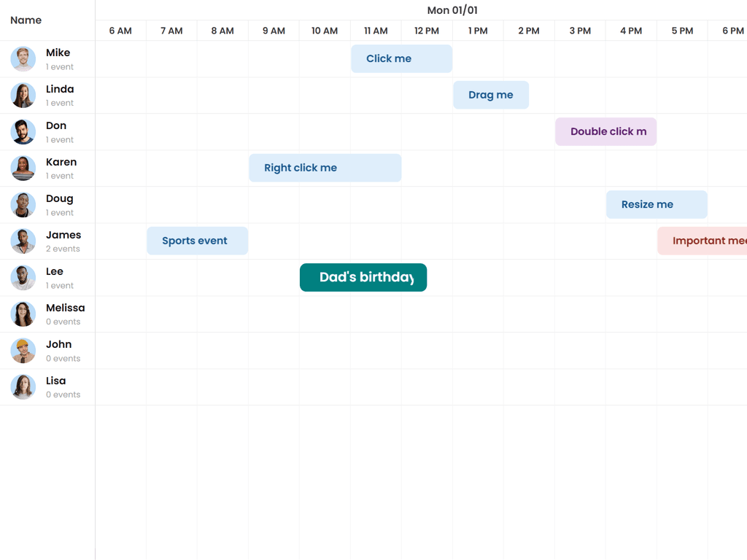Select the 'Drag me' event bar
Image resolution: width=747 pixels, height=560 pixels.
tap(491, 96)
